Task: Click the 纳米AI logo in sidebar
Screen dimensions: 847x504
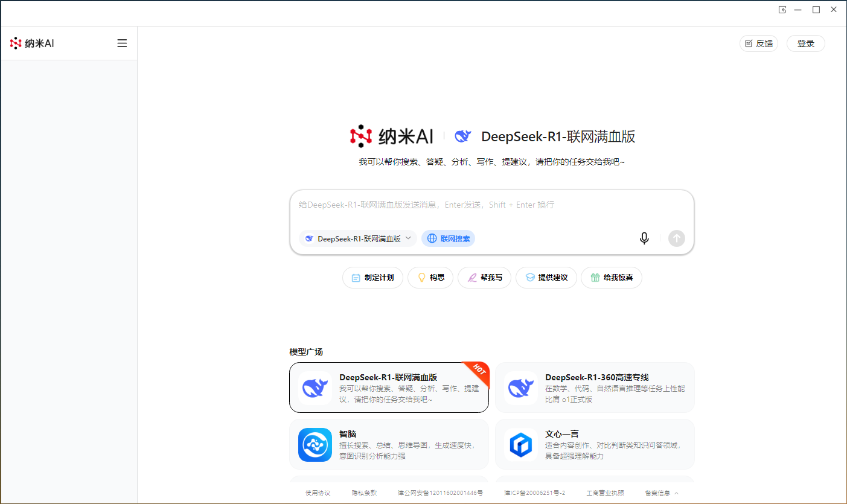Action: 32,43
